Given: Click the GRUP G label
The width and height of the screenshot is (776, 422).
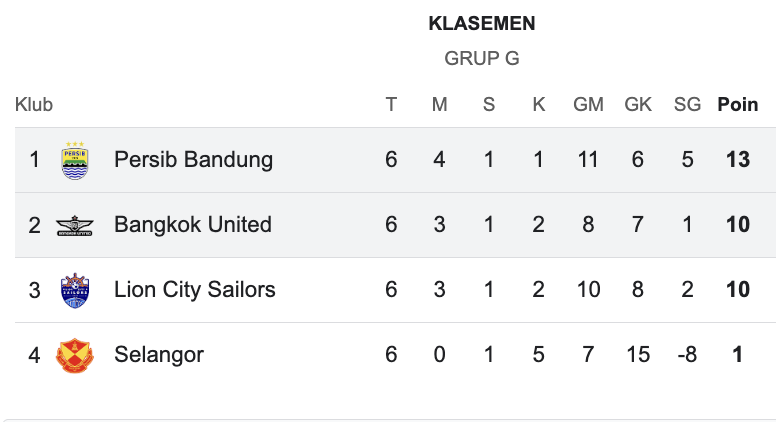Looking at the screenshot, I should coord(482,58).
